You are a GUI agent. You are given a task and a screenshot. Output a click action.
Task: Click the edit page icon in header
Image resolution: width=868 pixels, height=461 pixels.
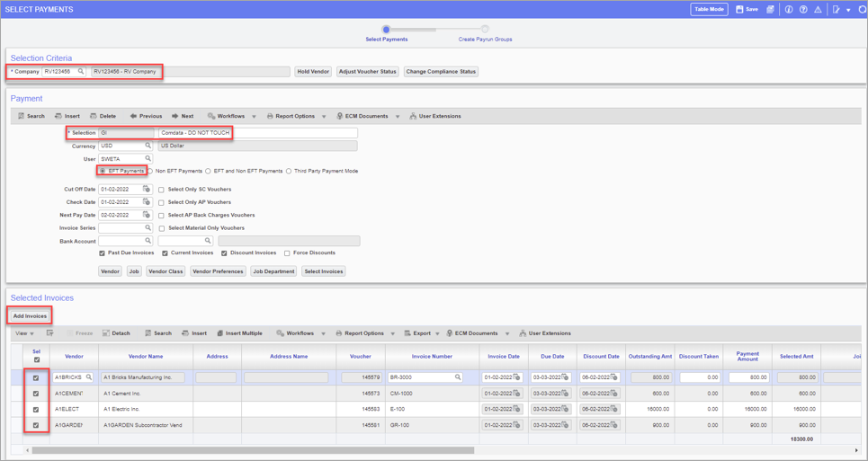point(836,9)
